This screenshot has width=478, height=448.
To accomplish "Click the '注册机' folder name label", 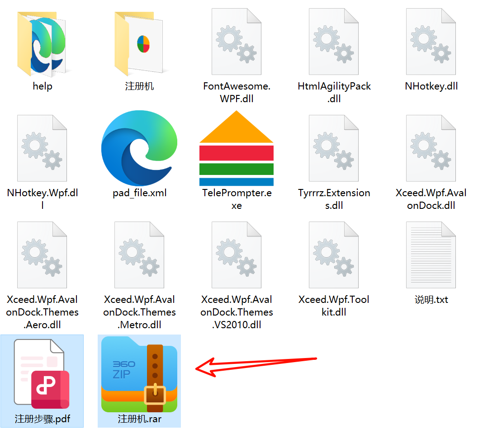I will pos(139,86).
